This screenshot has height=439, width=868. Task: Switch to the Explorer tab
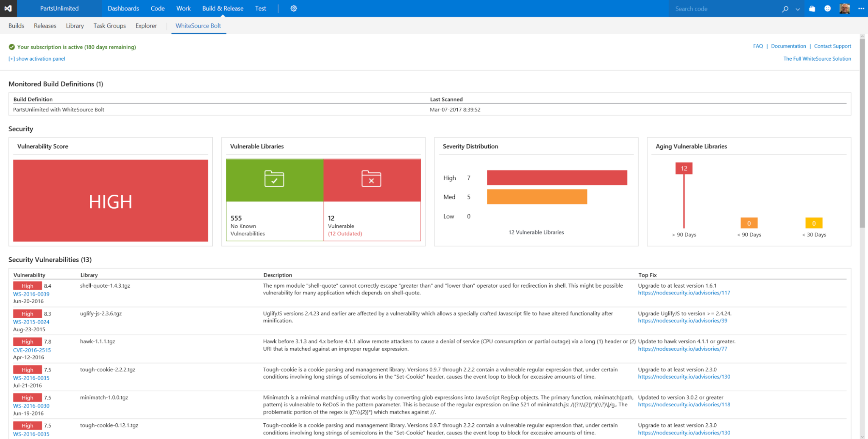point(146,26)
